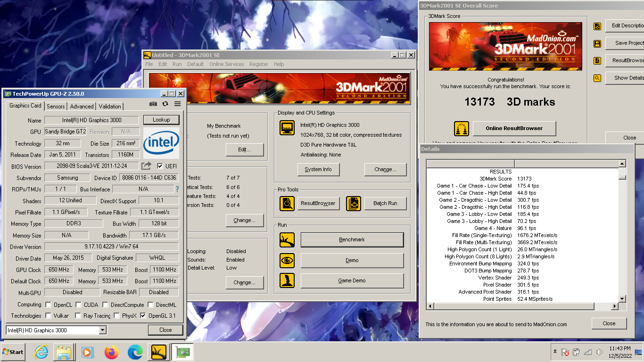Open Internet Explorer from the taskbar
The image size is (644, 362).
coord(41,352)
